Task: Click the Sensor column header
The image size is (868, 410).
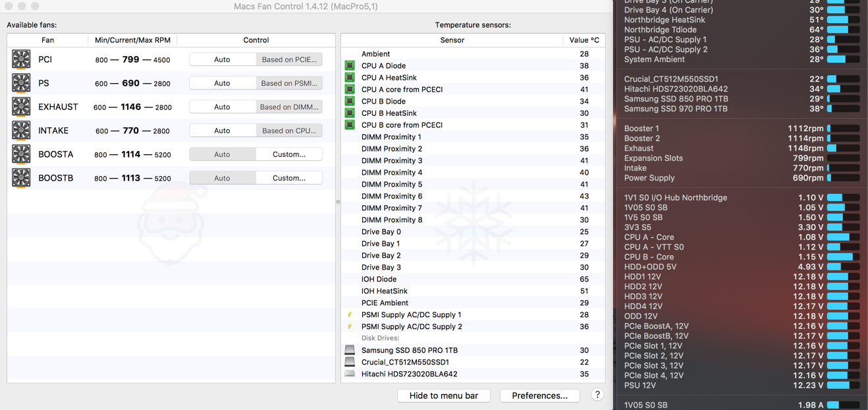Action: pyautogui.click(x=452, y=40)
